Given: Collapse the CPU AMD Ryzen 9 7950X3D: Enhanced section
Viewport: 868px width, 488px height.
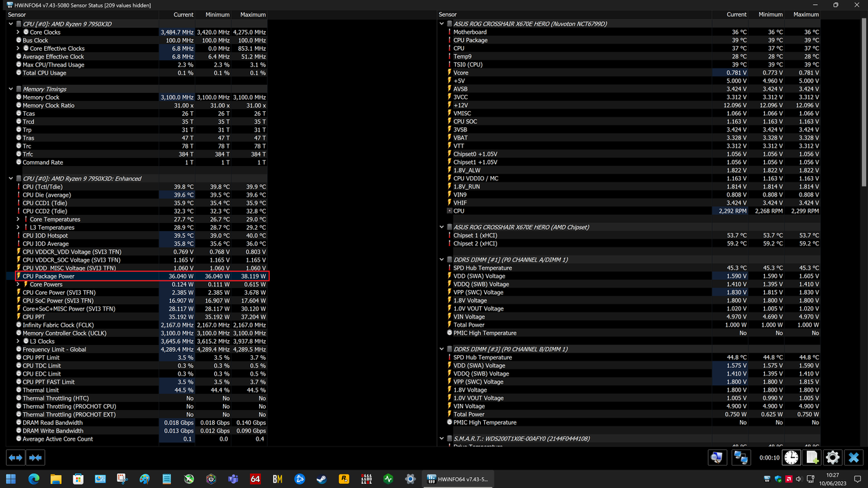Looking at the screenshot, I should 11,178.
